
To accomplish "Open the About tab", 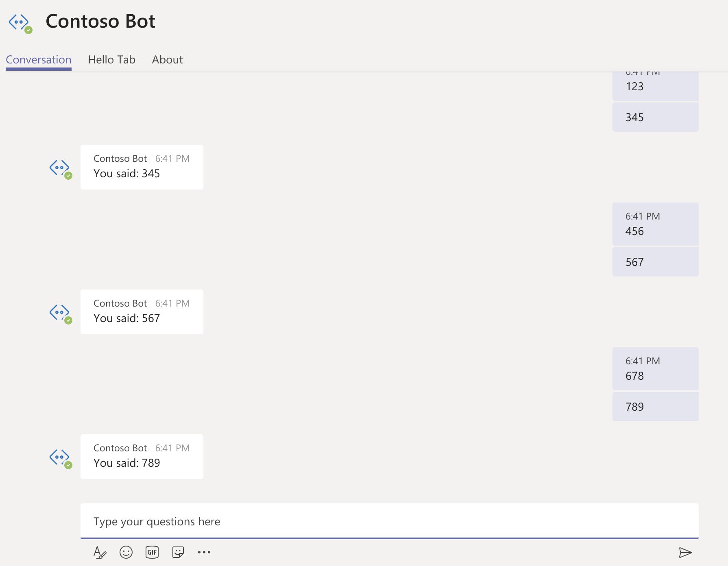I will click(x=167, y=59).
